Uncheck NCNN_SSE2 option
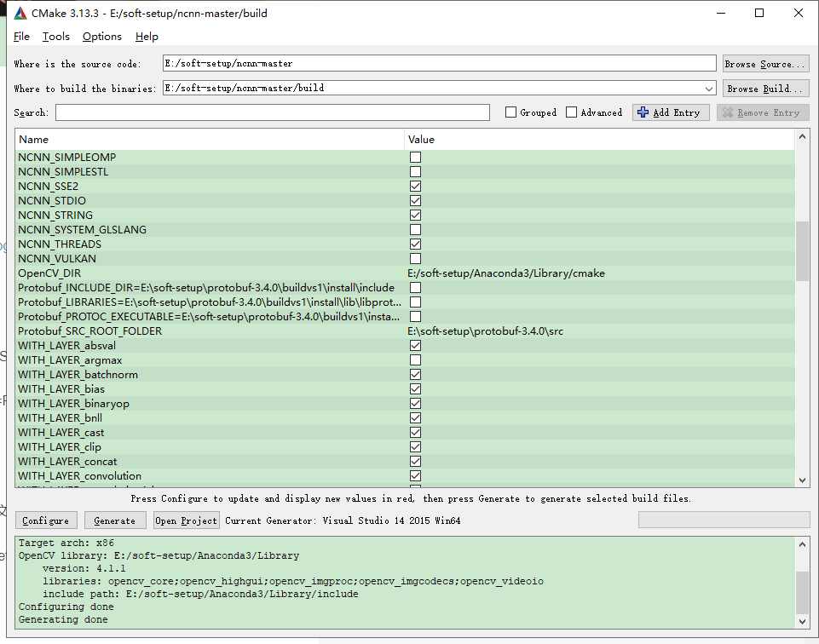The height and width of the screenshot is (644, 819). click(415, 187)
